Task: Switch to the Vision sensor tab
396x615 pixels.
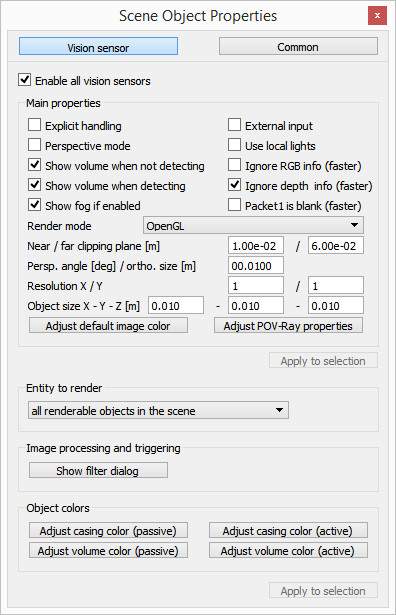Action: [98, 47]
